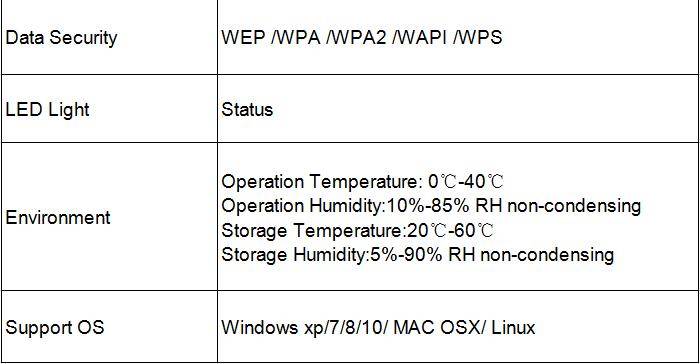
Task: Click the Operation Temperature line
Action: (x=362, y=181)
